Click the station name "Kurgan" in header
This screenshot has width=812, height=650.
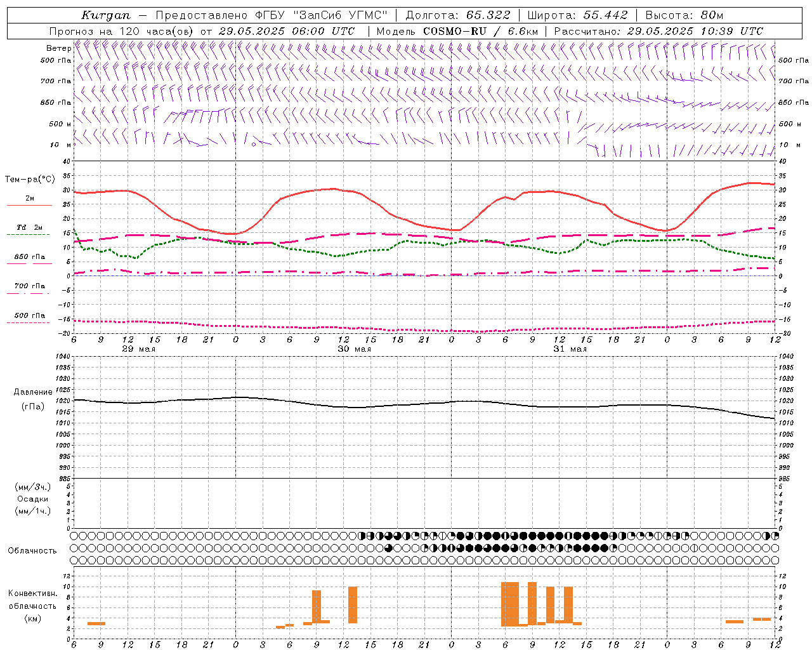coord(106,15)
